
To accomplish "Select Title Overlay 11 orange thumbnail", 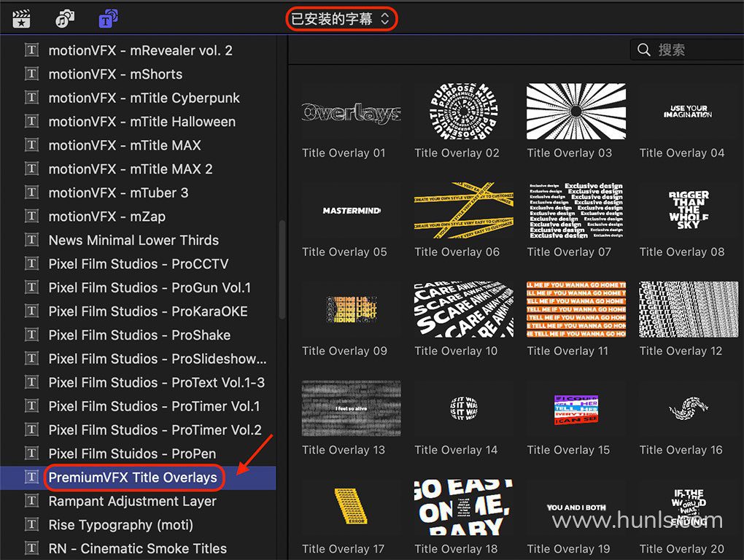I will point(576,310).
